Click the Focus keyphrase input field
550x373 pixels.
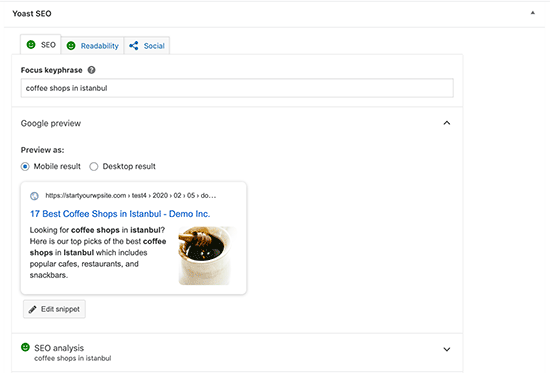[237, 88]
